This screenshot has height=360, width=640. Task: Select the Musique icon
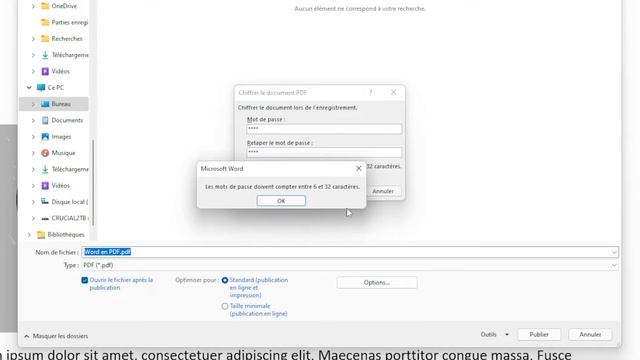[x=45, y=153]
